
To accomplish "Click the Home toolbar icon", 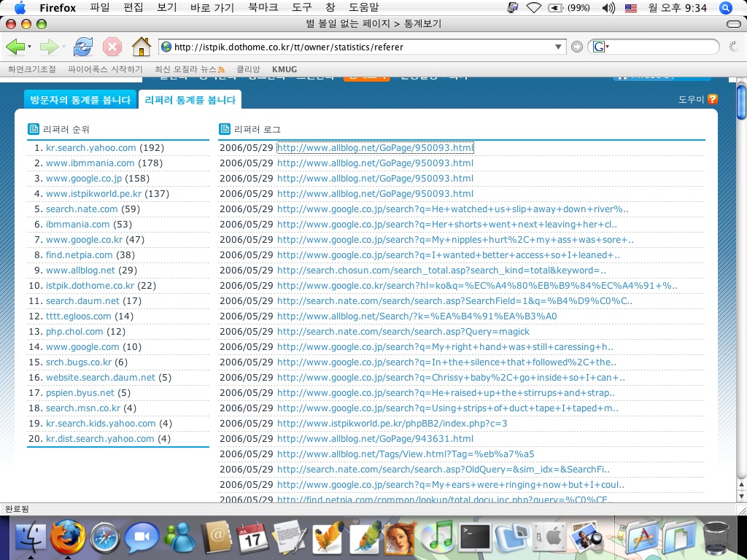I will [x=141, y=47].
